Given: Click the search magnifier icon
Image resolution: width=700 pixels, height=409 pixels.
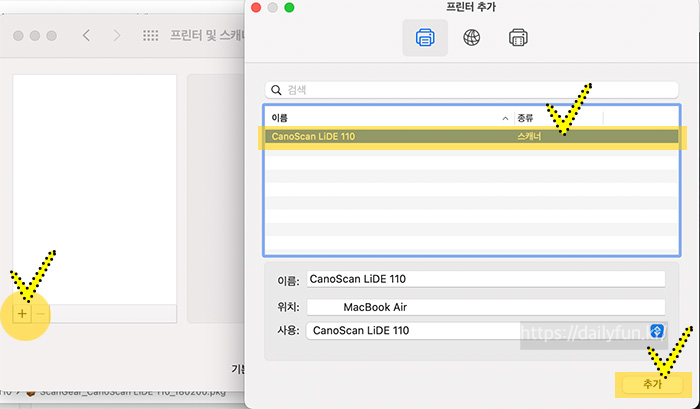Looking at the screenshot, I should point(276,90).
